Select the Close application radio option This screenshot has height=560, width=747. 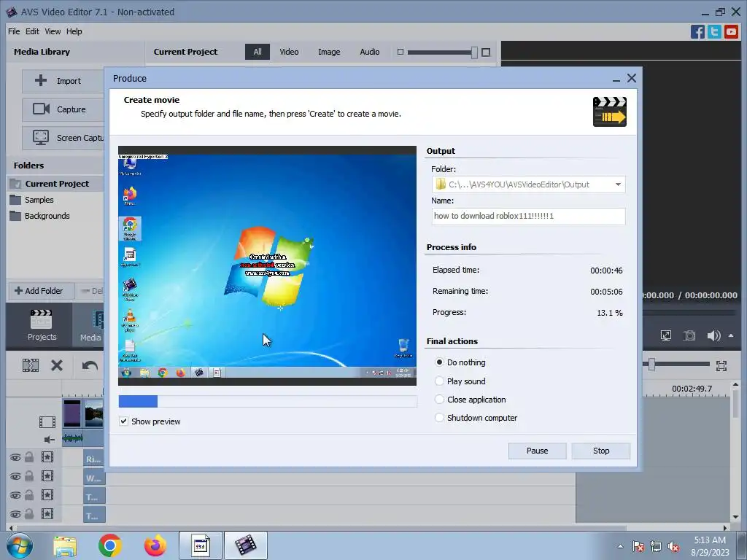coord(439,400)
